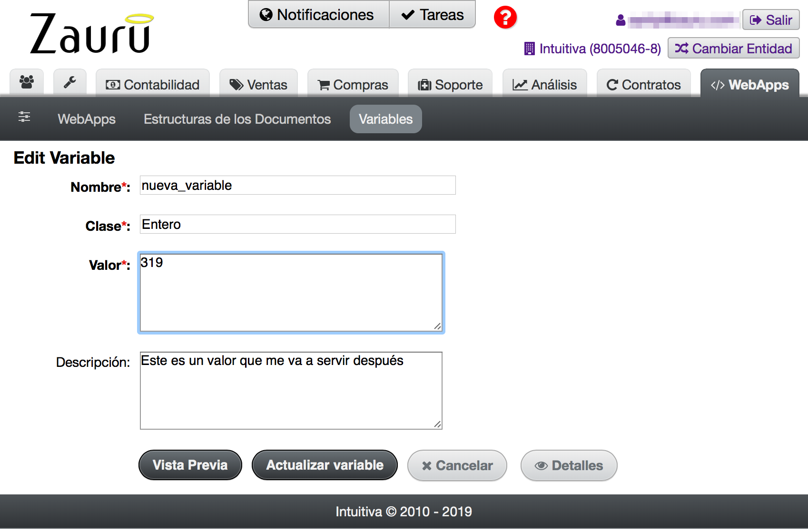Open the Contabilidad tab
The image size is (808, 532).
pos(153,84)
